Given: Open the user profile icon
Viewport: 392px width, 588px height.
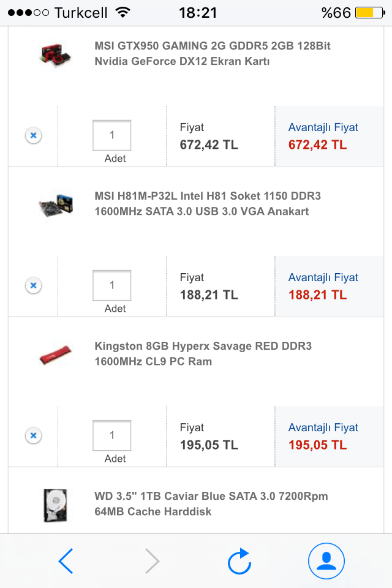Looking at the screenshot, I should tap(326, 561).
